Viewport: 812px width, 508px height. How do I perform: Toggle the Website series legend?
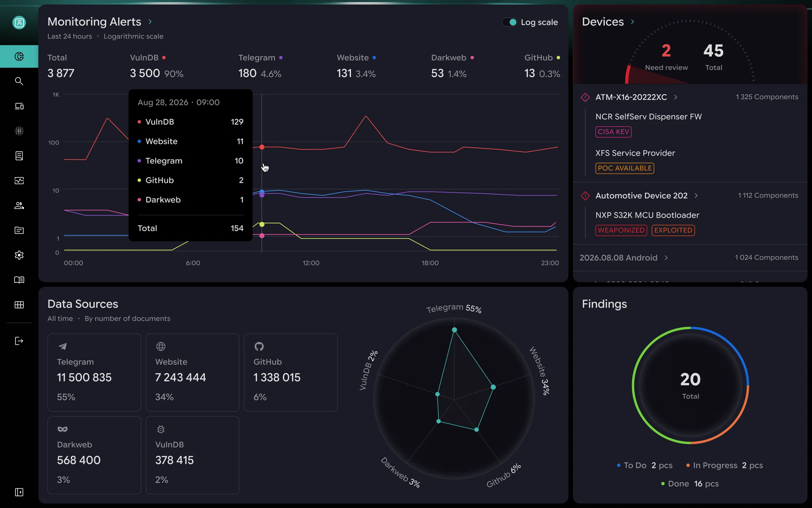coord(356,58)
